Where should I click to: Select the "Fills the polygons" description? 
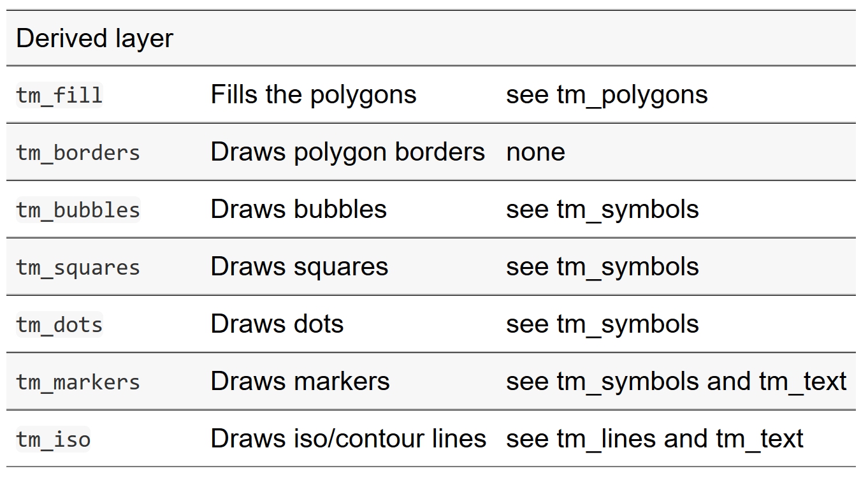pyautogui.click(x=314, y=95)
